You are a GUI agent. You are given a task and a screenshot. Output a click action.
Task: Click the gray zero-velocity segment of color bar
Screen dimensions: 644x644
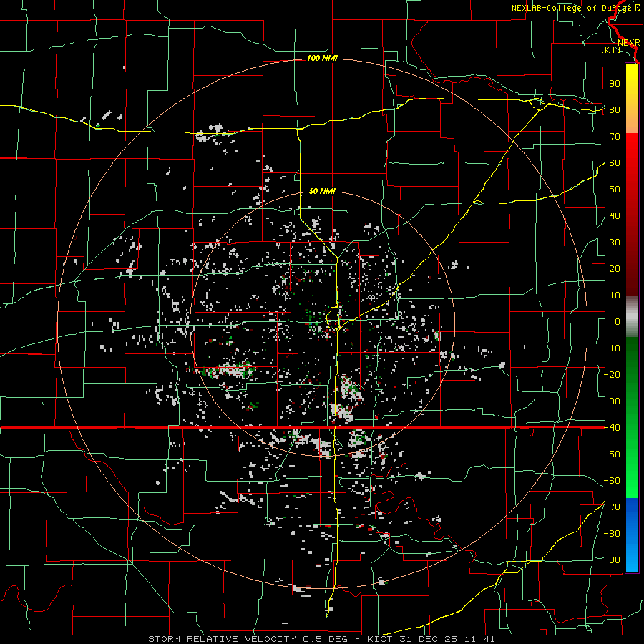pyautogui.click(x=632, y=317)
